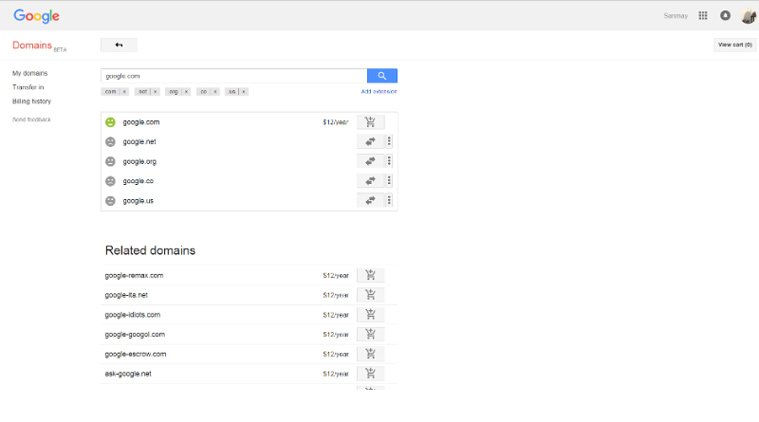Remove the .com extension chip

click(x=124, y=91)
